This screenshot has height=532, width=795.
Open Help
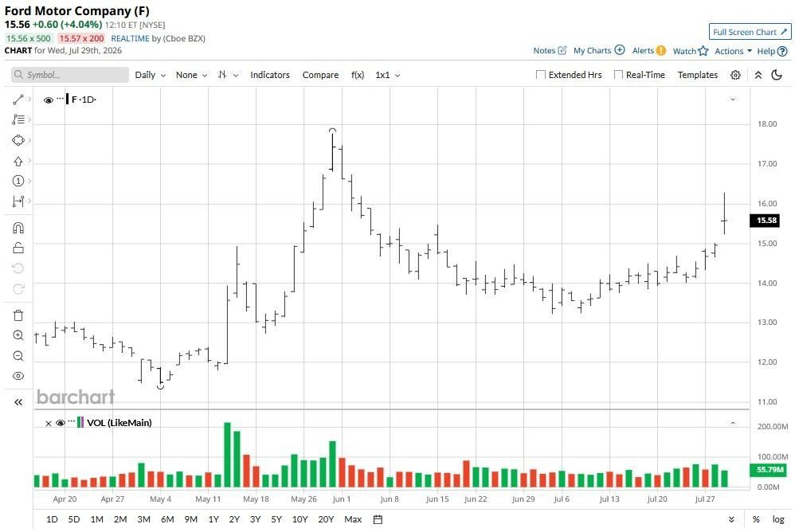[x=772, y=51]
